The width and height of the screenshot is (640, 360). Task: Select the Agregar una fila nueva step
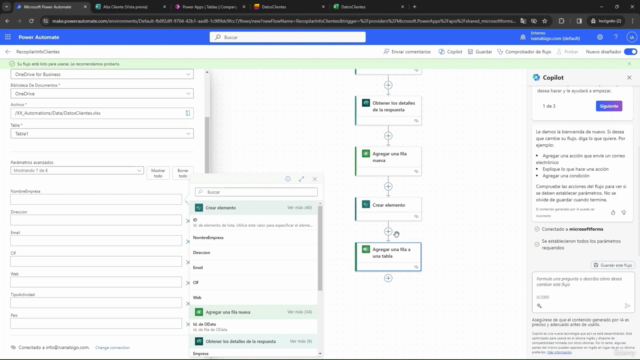pyautogui.click(x=388, y=161)
